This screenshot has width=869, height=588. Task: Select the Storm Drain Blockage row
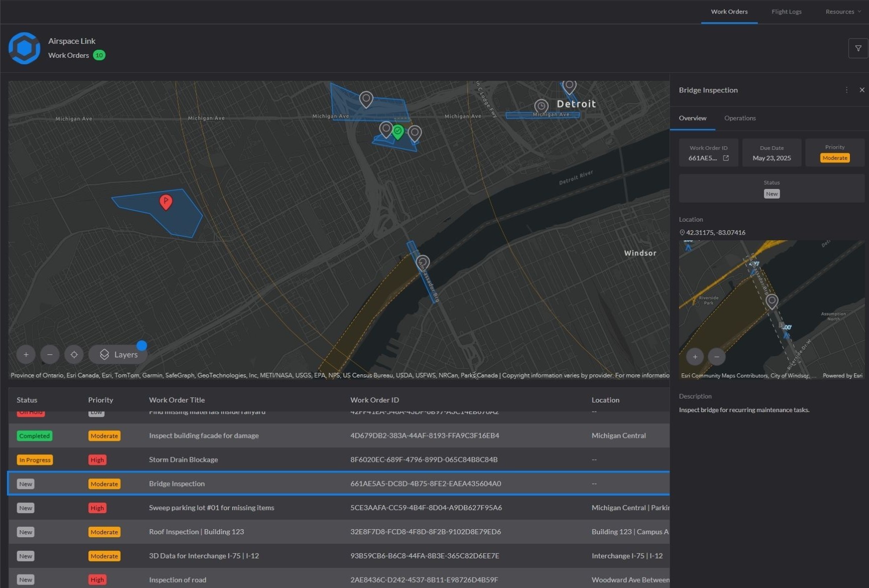click(x=183, y=459)
